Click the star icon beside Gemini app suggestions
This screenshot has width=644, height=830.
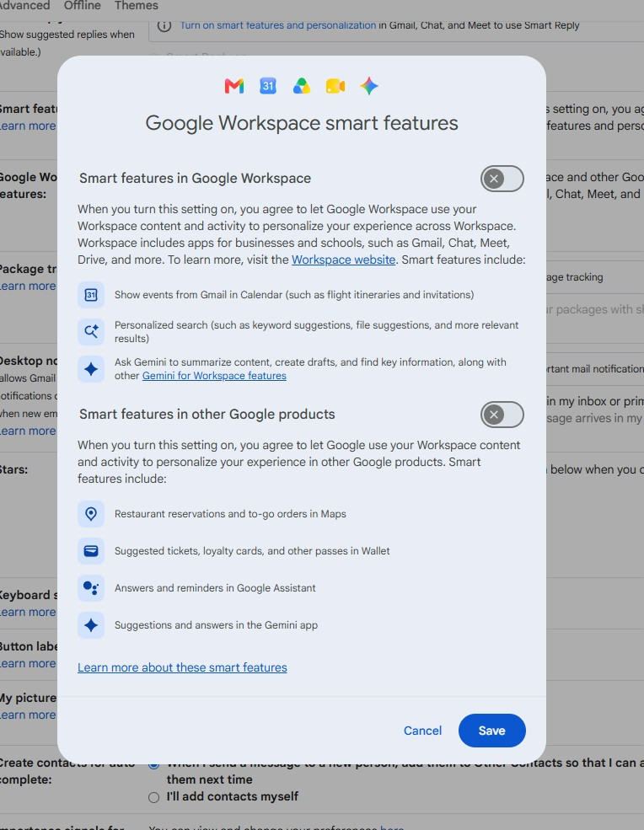coord(91,625)
